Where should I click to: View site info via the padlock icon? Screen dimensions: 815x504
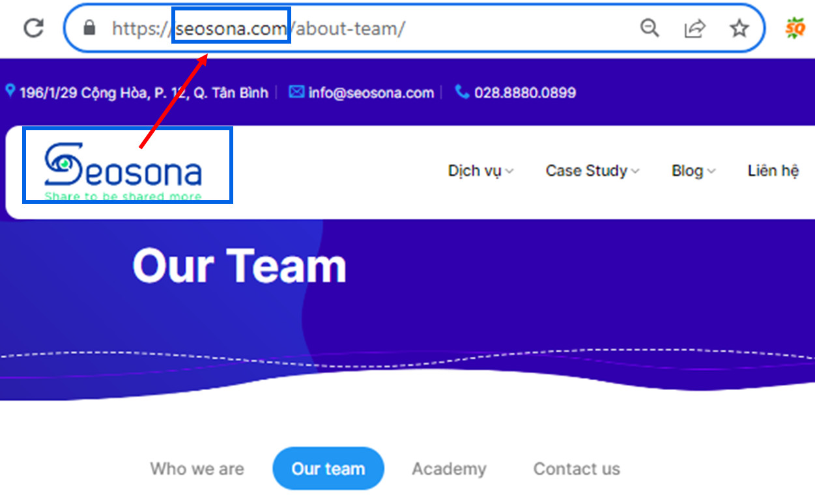[90, 28]
